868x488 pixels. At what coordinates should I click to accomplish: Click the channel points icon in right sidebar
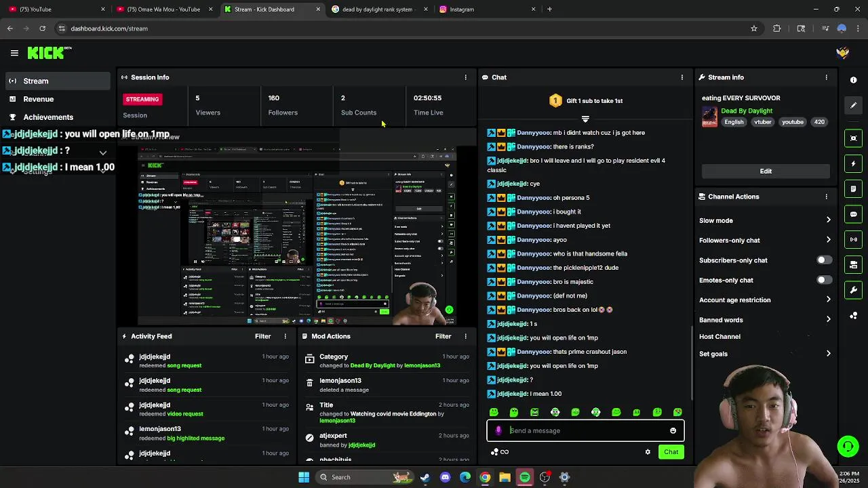pos(853,316)
